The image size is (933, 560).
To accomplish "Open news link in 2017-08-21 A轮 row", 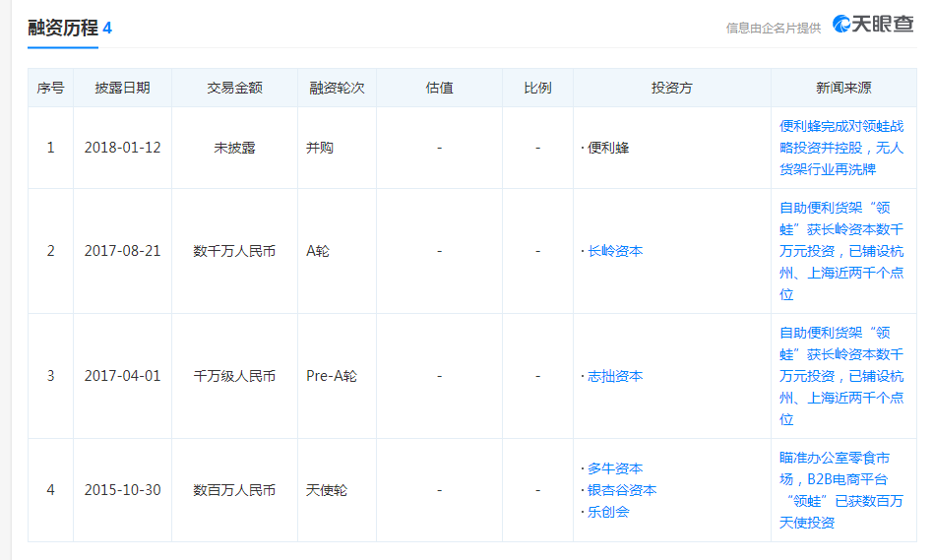I will [x=841, y=251].
